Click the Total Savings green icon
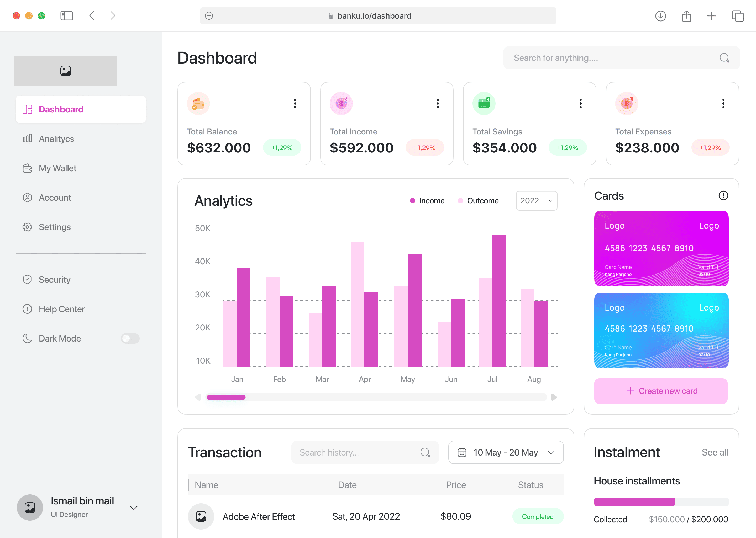This screenshot has width=756, height=538. pos(484,104)
